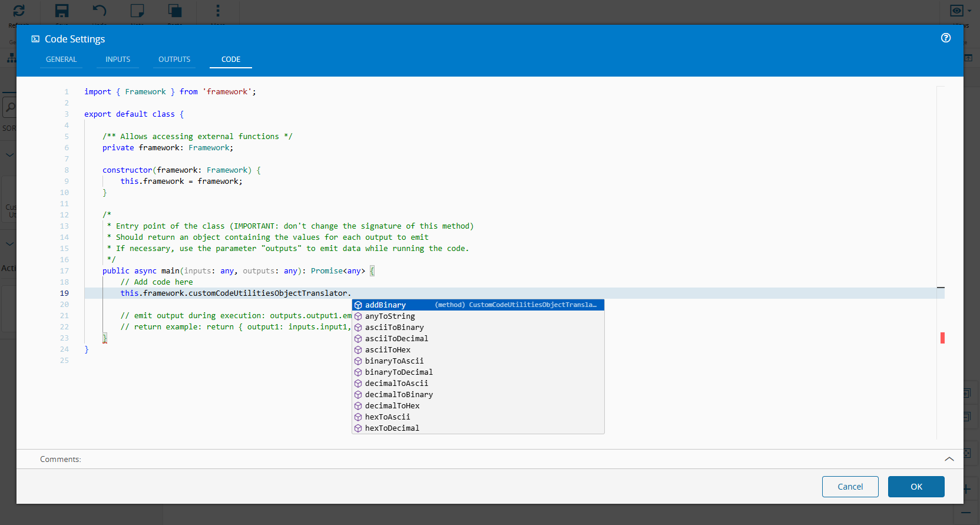Switch to the INPUTS tab
Viewport: 980px width, 525px height.
(x=118, y=60)
